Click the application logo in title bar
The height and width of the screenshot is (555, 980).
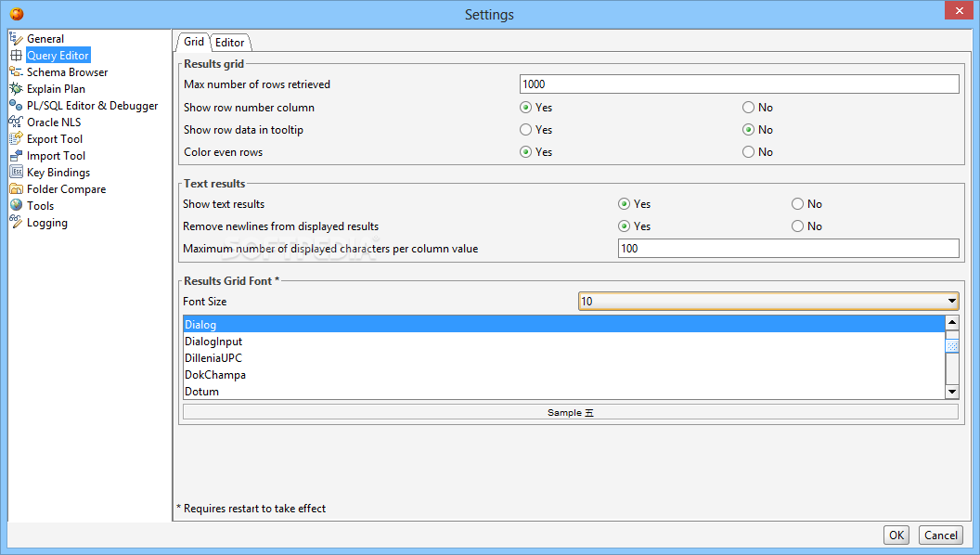point(17,14)
